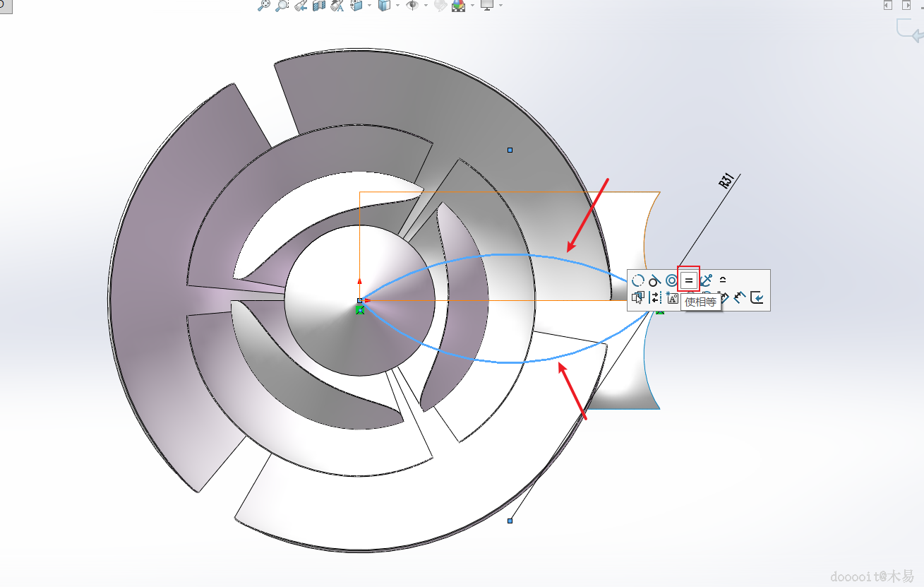Open the Apply Scene dropdown arrow

(x=472, y=6)
